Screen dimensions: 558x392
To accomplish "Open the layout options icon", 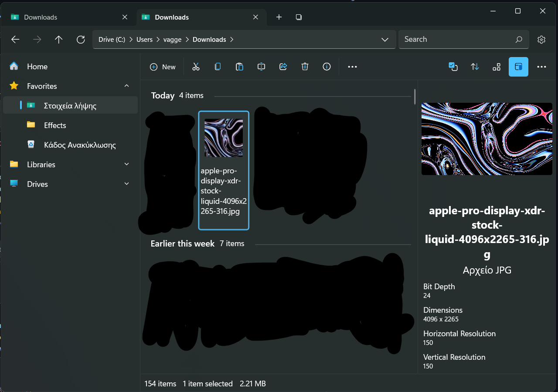I will [x=497, y=67].
